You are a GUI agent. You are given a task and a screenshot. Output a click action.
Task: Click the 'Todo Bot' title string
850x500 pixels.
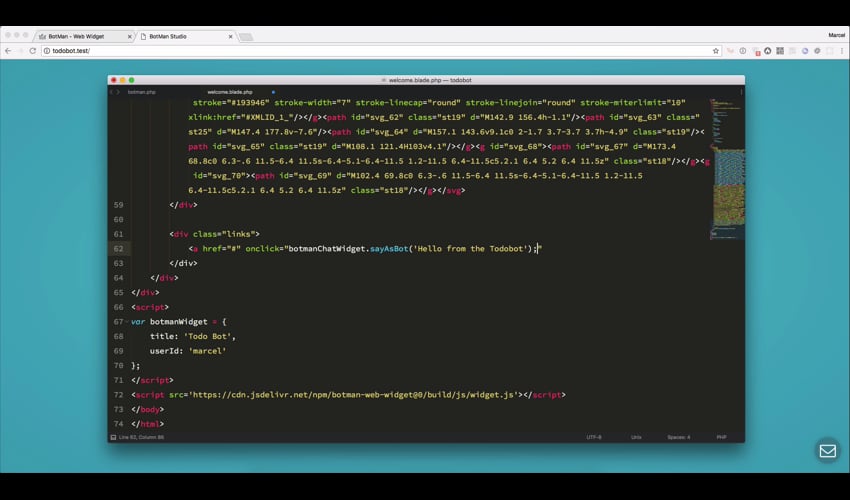[208, 336]
